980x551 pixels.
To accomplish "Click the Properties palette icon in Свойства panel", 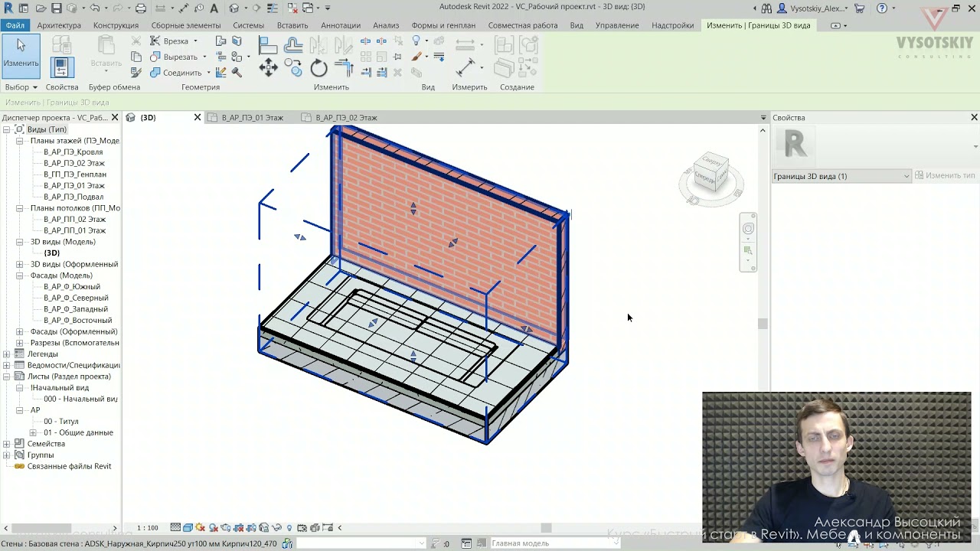I will coord(62,67).
